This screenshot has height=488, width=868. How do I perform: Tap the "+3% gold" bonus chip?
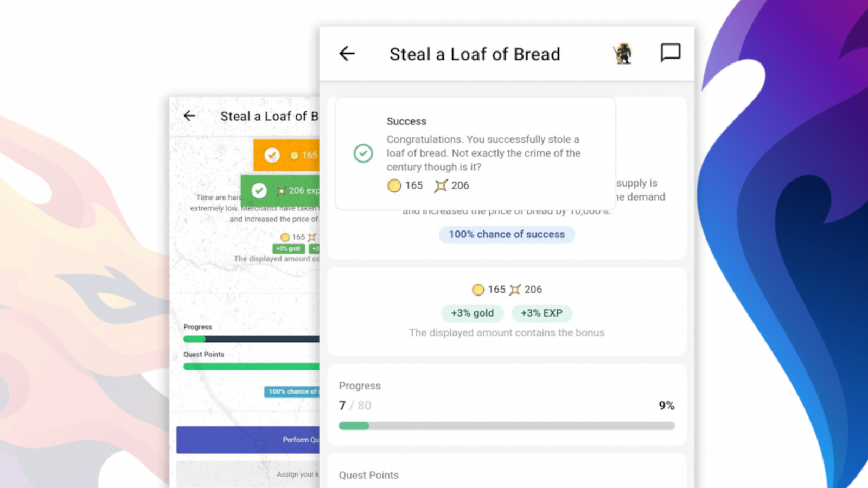coord(472,313)
